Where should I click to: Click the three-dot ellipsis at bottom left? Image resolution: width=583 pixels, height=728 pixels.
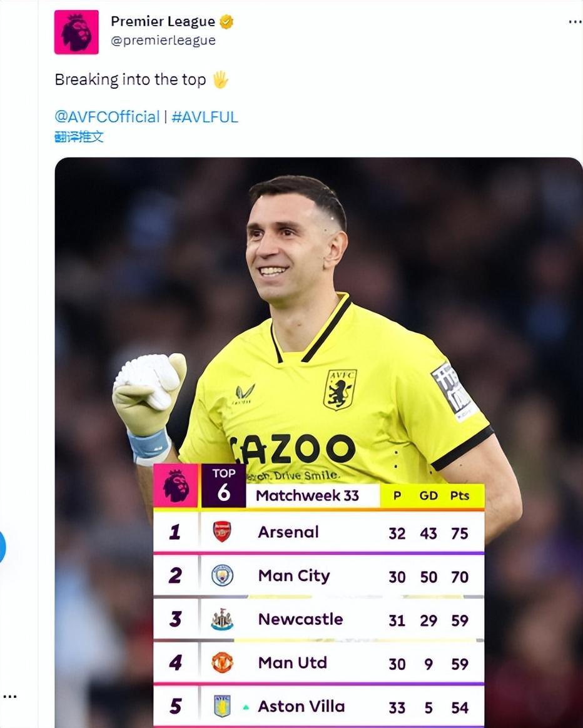point(9,696)
